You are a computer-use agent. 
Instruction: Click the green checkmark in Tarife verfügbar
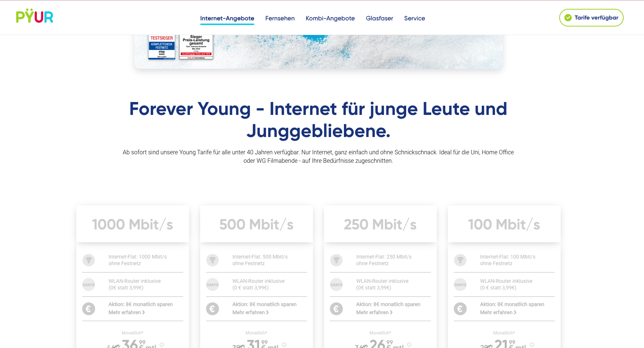[x=568, y=18]
